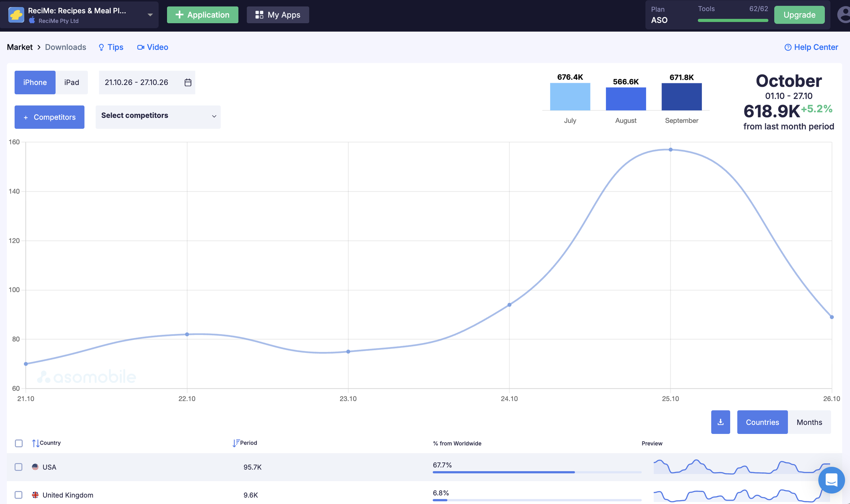850x504 pixels.
Task: Click the 22.10 data point on chart
Action: [187, 335]
